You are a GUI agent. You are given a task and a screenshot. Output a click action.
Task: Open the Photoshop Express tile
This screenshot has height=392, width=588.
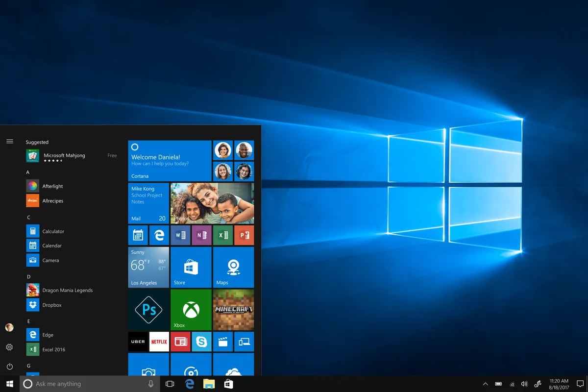148,309
